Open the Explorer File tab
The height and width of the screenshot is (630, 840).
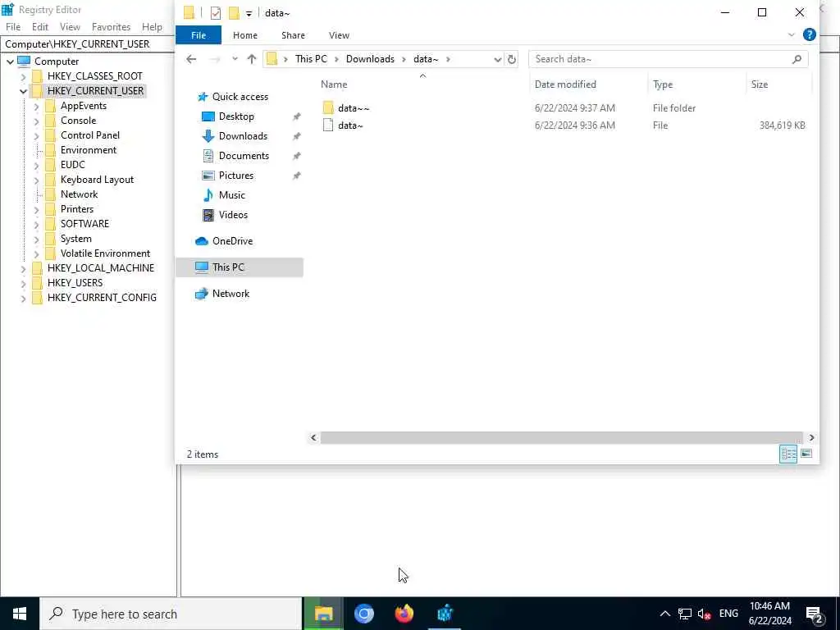(199, 34)
